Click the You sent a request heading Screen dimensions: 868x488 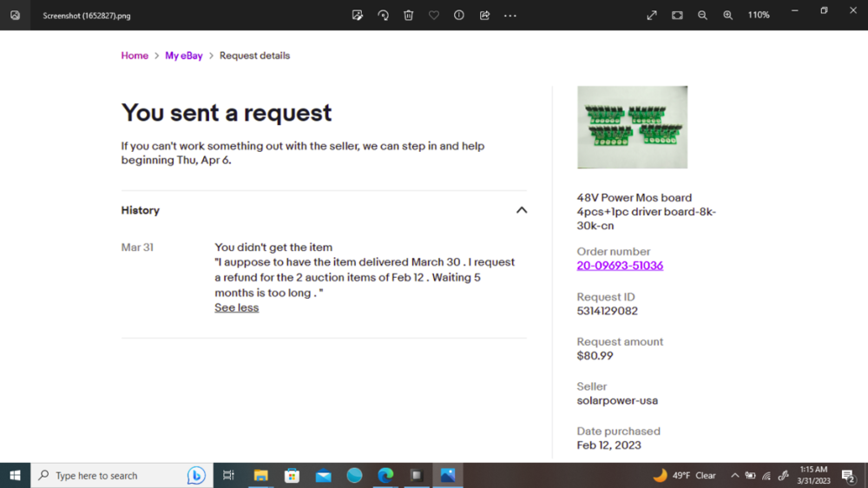[x=227, y=113]
